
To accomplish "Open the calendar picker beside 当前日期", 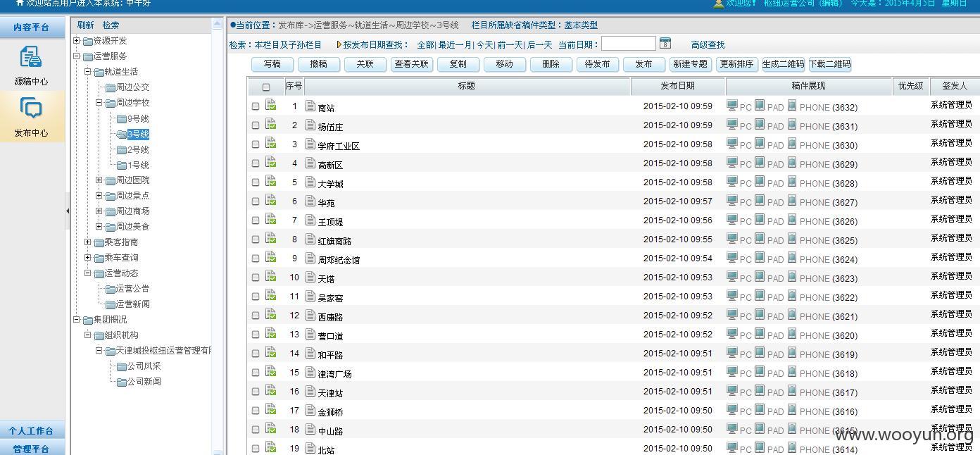I will (x=665, y=44).
